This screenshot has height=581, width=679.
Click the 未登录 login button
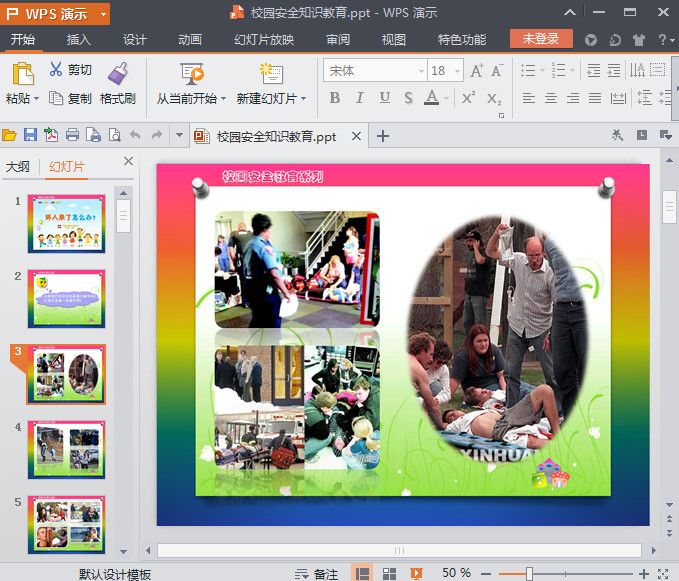pos(541,39)
